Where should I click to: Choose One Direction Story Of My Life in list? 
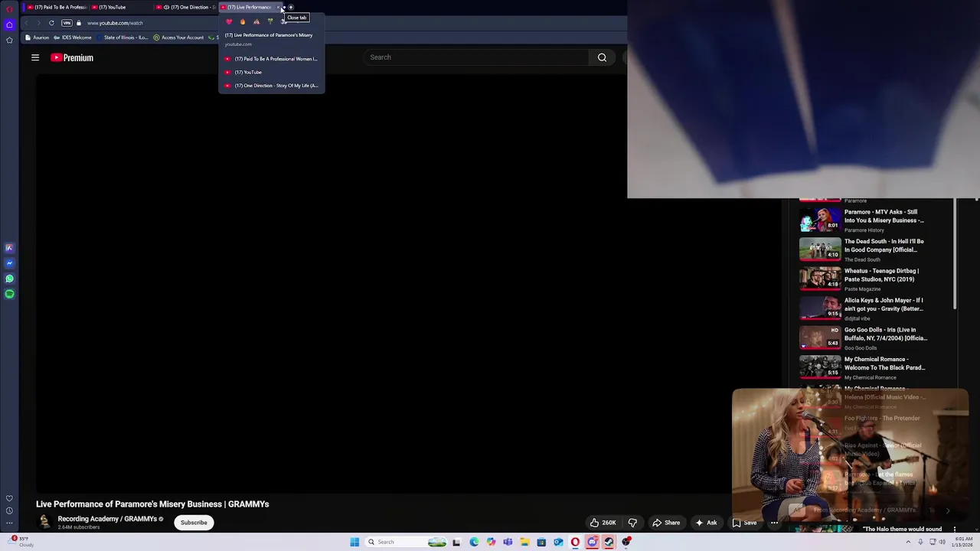point(272,86)
